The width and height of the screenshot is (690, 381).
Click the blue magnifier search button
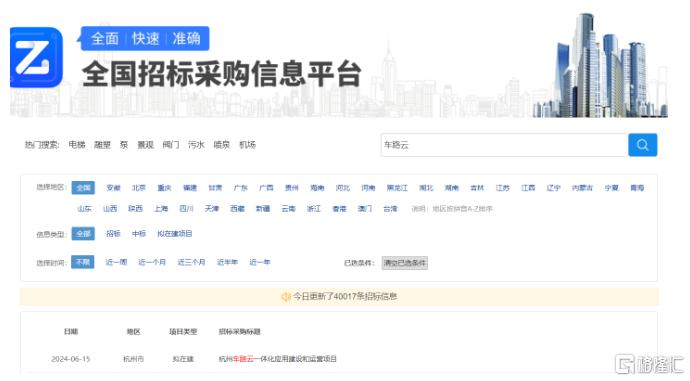pyautogui.click(x=642, y=145)
